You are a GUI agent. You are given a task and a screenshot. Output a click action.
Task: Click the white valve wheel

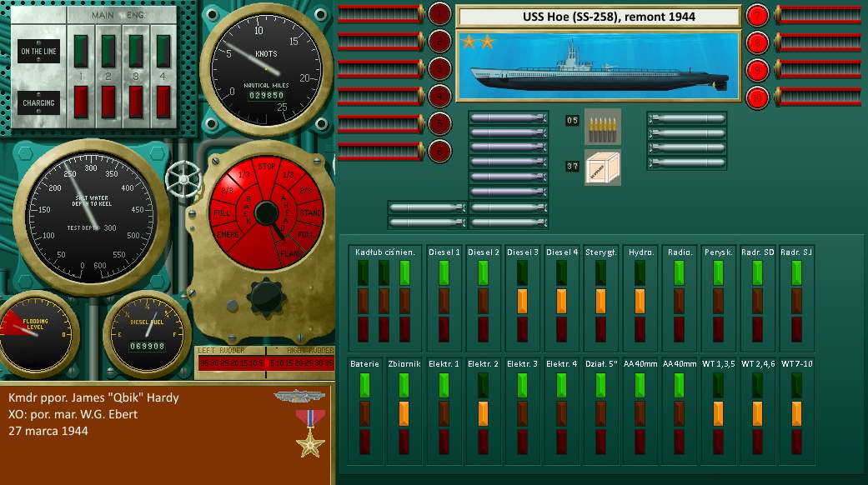tap(183, 177)
